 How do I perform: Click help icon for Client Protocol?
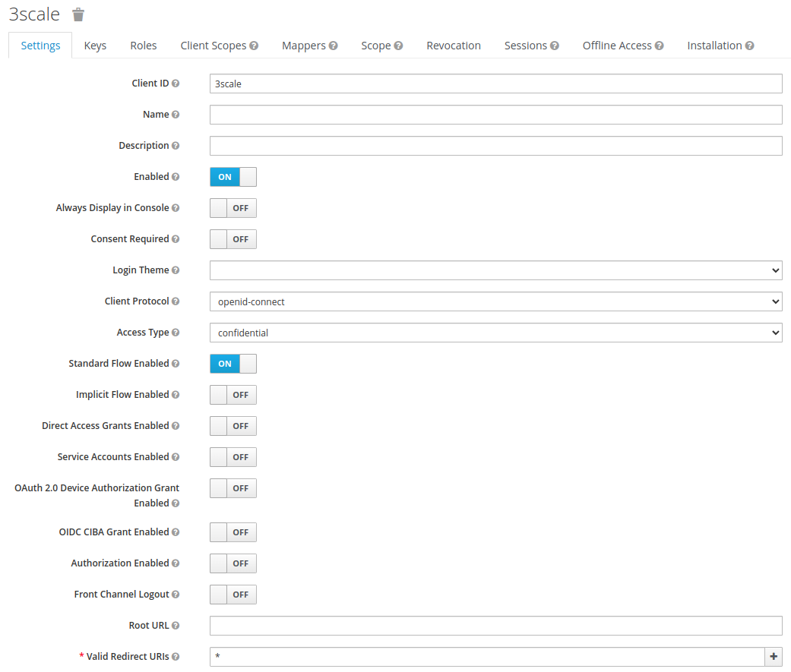[176, 301]
